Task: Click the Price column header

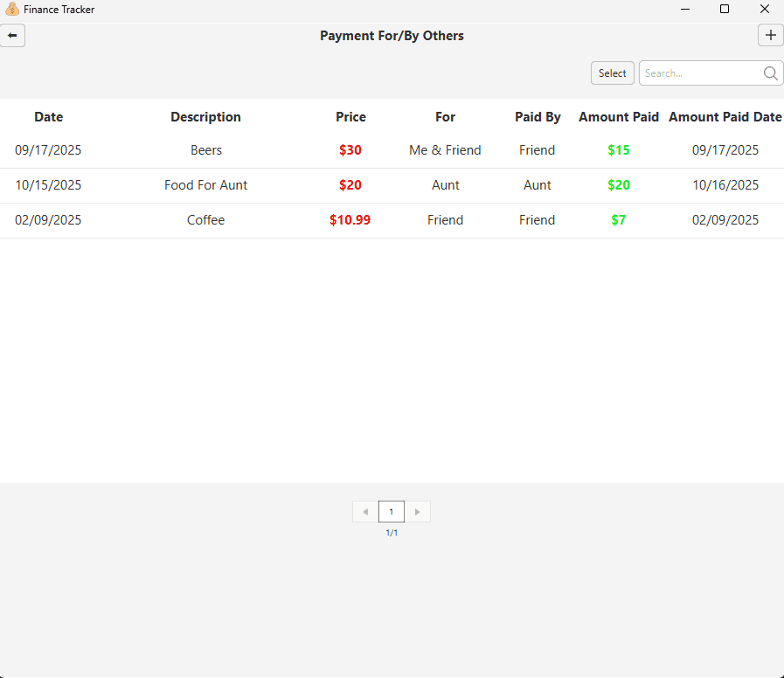Action: pos(350,117)
